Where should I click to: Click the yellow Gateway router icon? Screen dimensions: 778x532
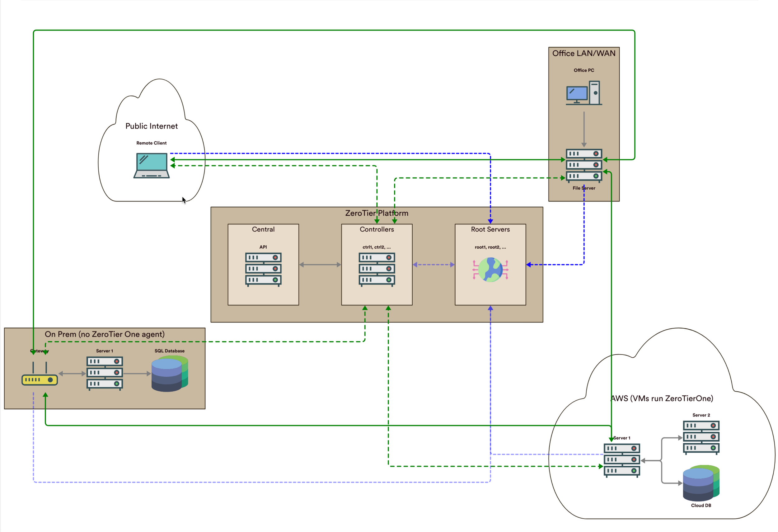40,379
